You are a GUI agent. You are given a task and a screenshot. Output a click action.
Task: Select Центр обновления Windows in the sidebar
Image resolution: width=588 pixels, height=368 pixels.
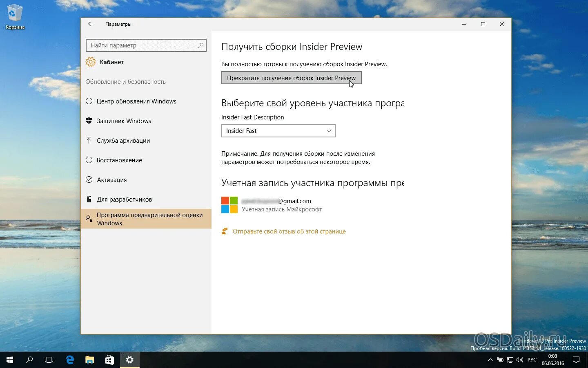[146, 101]
